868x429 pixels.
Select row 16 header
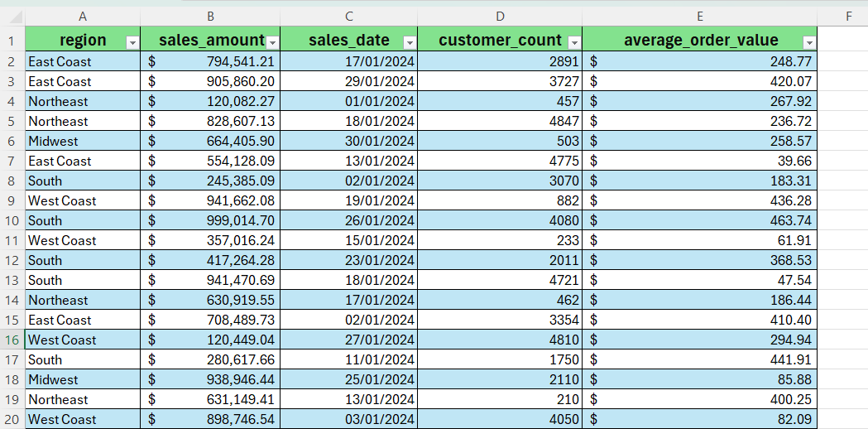pos(12,340)
